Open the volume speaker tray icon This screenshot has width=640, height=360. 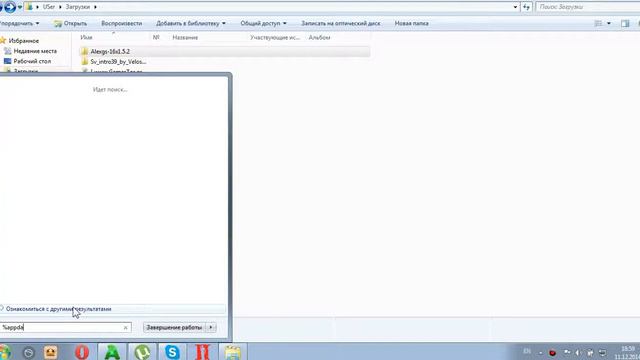coord(578,353)
